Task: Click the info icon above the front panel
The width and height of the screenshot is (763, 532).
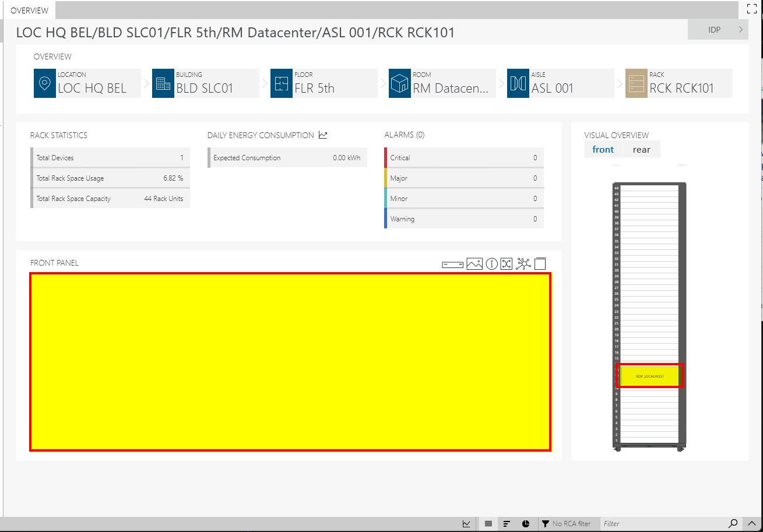Action: click(x=491, y=264)
